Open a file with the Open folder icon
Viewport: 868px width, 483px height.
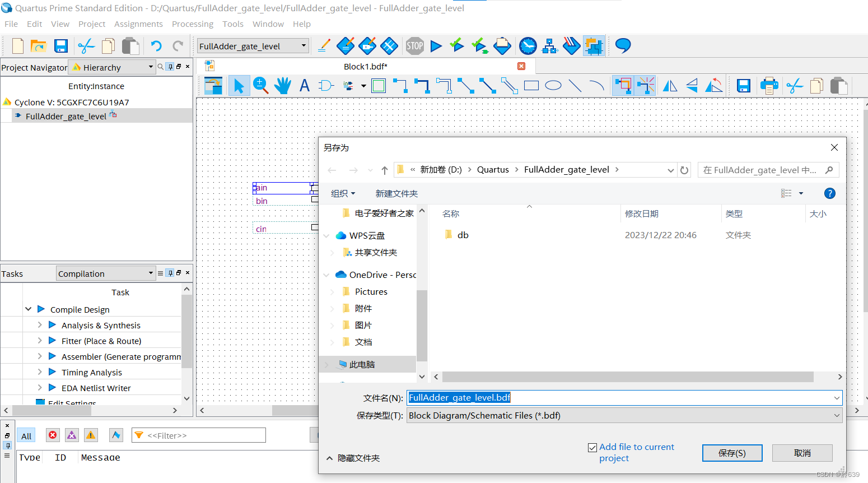(x=38, y=46)
